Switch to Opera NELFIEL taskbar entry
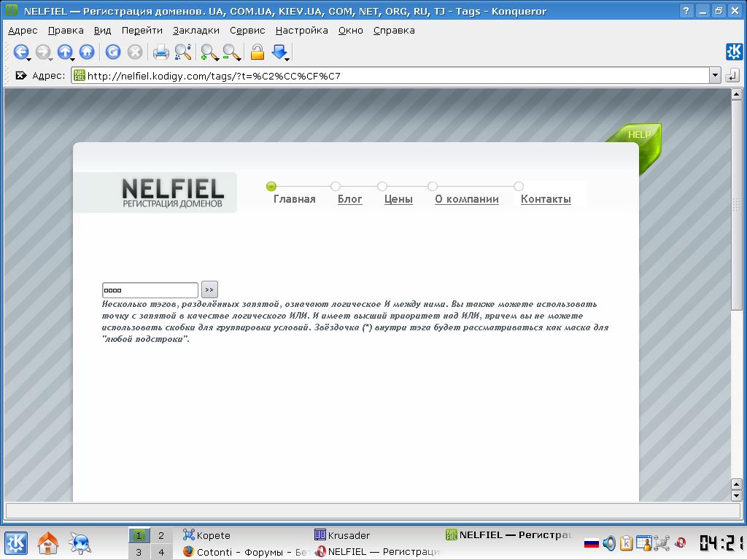Screen dimensions: 747x560 click(x=376, y=552)
